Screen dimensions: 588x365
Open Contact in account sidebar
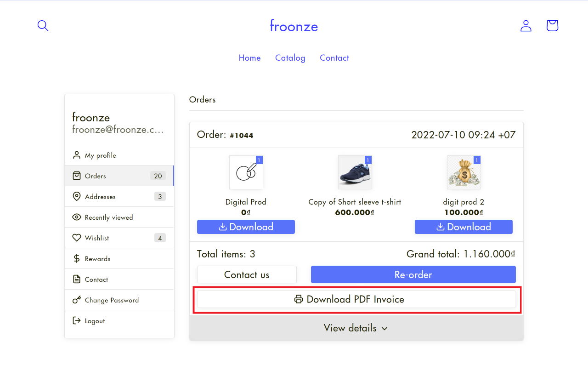[119, 279]
